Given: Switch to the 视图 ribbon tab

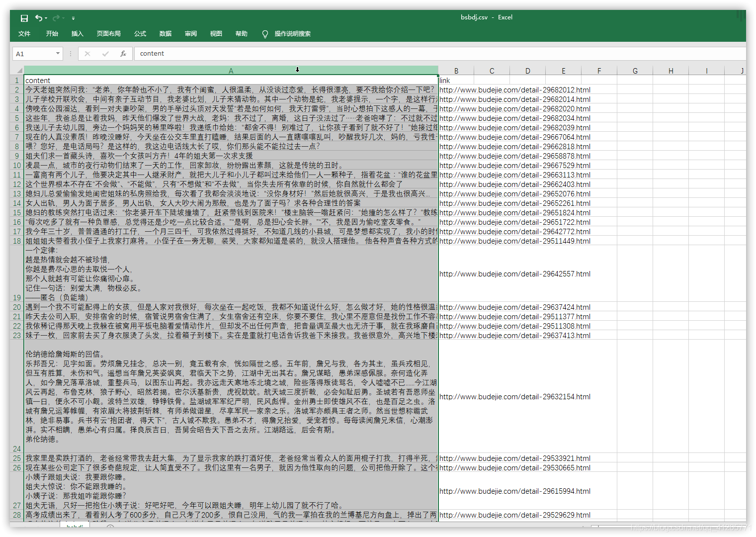Looking at the screenshot, I should point(216,34).
